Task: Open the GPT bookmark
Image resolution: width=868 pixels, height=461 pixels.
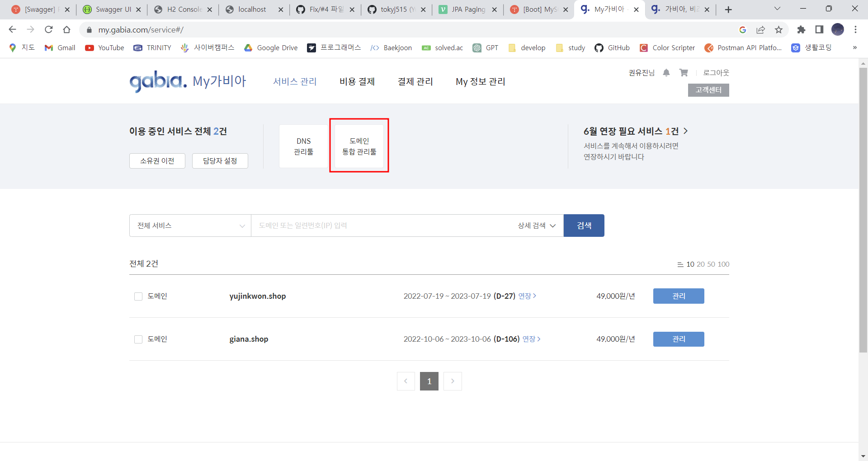Action: click(486, 48)
